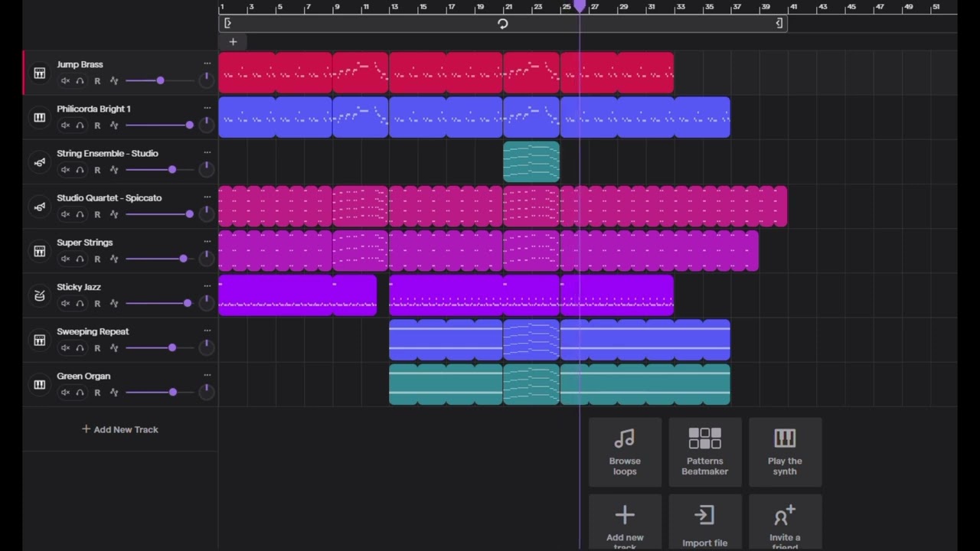Click the Philicorda Bright 1 instrument icon
The height and width of the screenshot is (551, 980).
(39, 117)
